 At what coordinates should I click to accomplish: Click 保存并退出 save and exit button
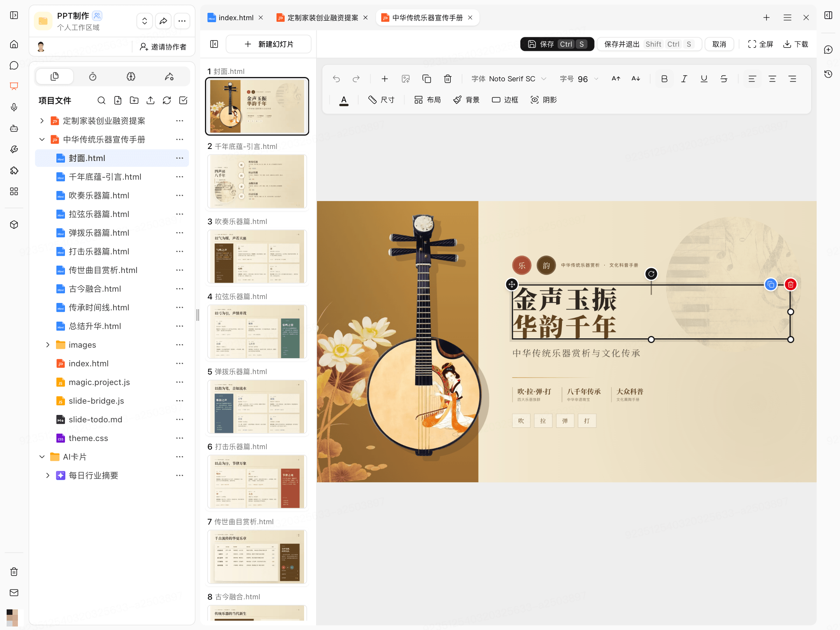pyautogui.click(x=649, y=44)
